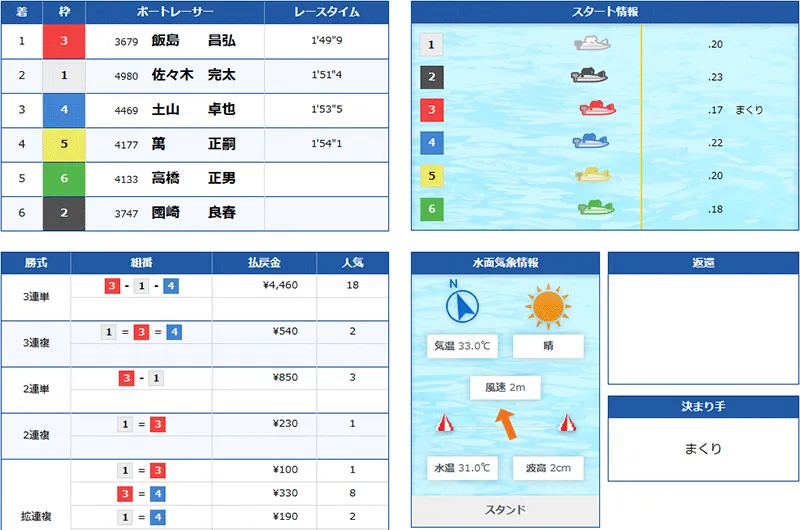Click the スタンド bar
Screen dimensions: 800x530
click(x=505, y=511)
